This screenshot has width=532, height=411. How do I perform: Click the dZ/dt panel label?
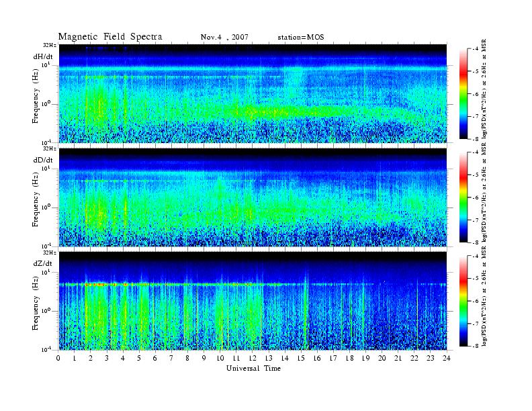(x=43, y=263)
